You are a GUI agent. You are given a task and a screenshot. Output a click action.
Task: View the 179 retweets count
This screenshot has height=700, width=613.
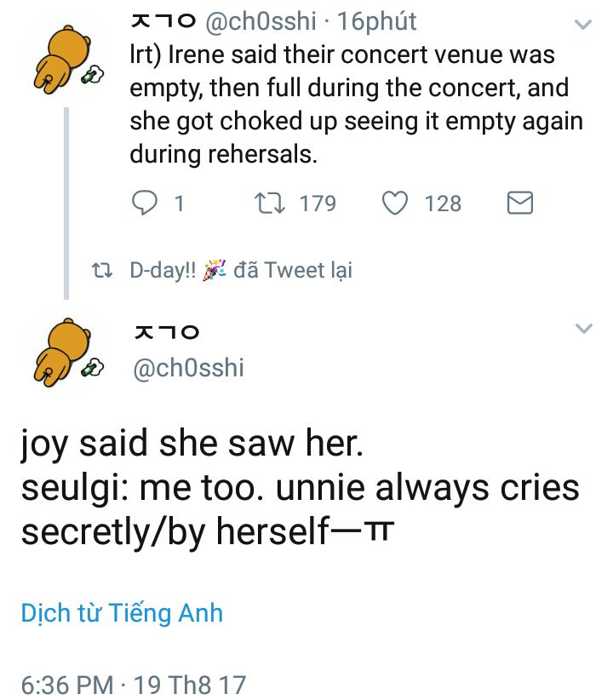318,204
